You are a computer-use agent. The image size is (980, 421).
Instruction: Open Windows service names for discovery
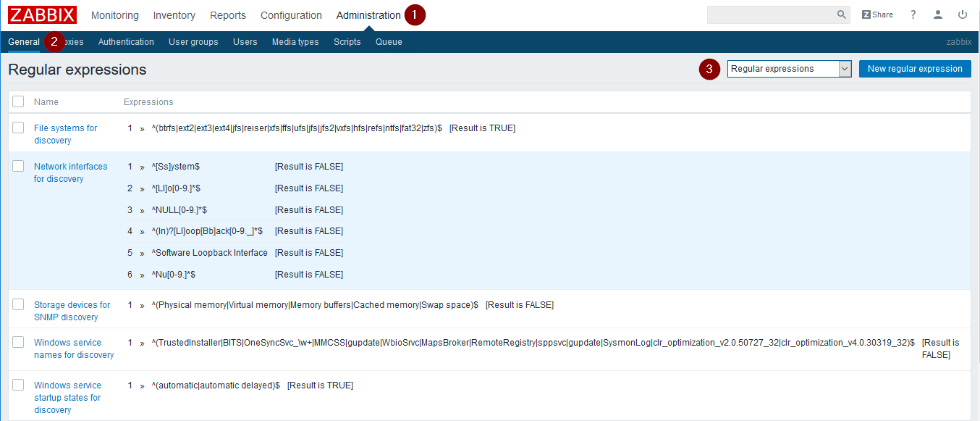point(73,349)
